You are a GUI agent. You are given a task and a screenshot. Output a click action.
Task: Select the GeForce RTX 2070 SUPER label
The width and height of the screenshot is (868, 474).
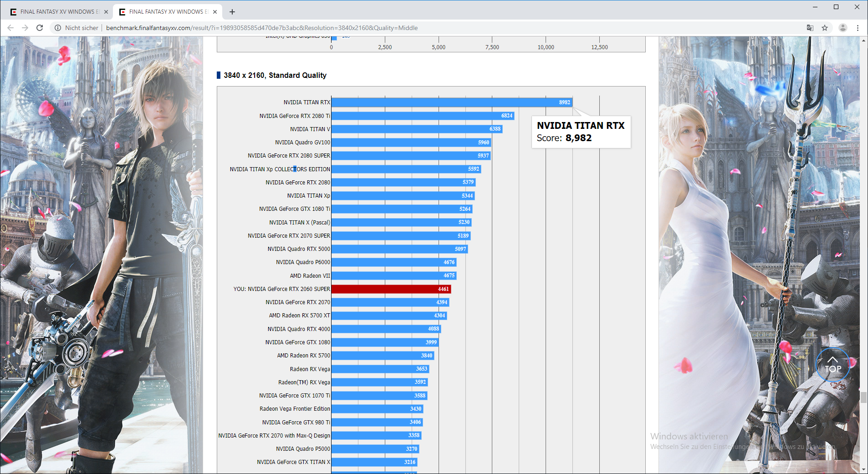[x=289, y=236]
